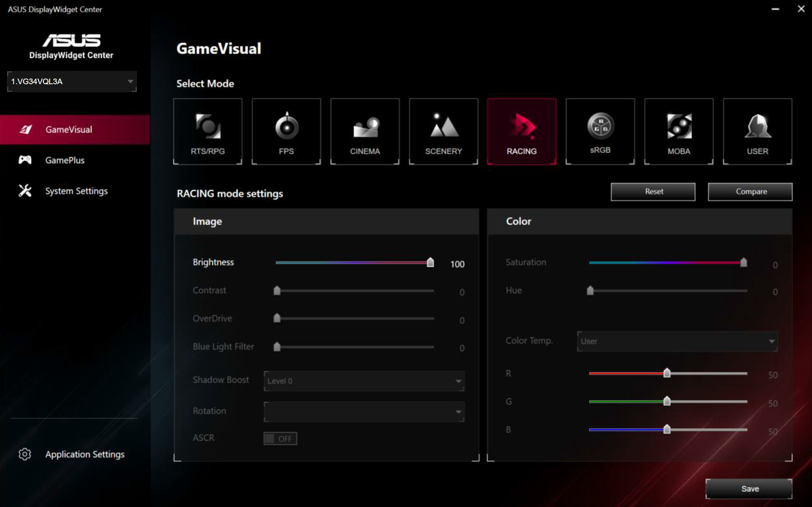This screenshot has height=507, width=812.
Task: Click the Hue slider handle
Action: (590, 290)
